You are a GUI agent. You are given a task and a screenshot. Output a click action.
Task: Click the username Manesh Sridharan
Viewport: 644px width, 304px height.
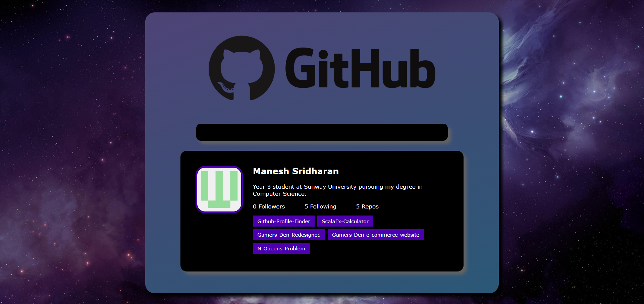(296, 171)
